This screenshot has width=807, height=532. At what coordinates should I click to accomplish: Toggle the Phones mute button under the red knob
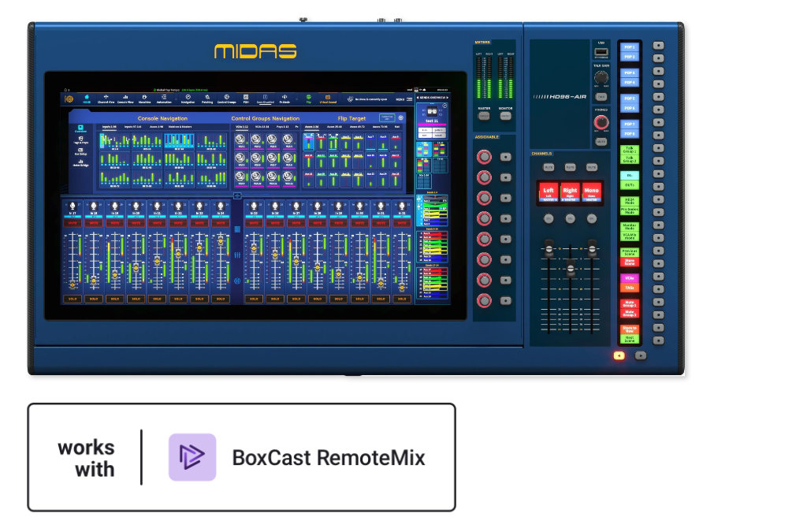[601, 141]
